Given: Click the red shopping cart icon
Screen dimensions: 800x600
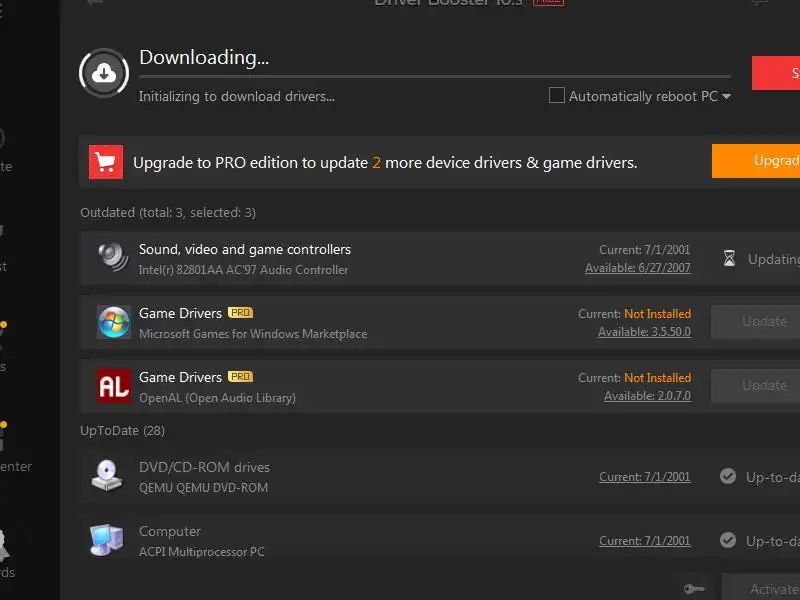Looking at the screenshot, I should click(x=106, y=162).
